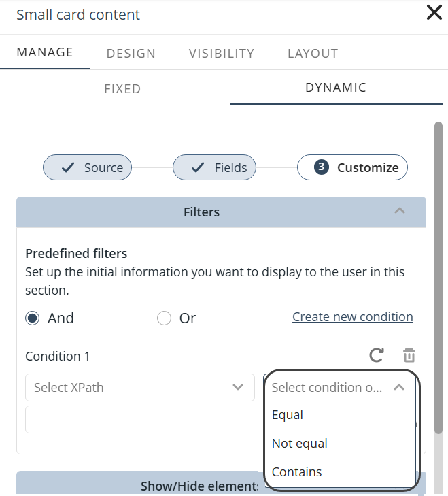Switch to the Fixed tab
448x496 pixels.
coord(122,89)
